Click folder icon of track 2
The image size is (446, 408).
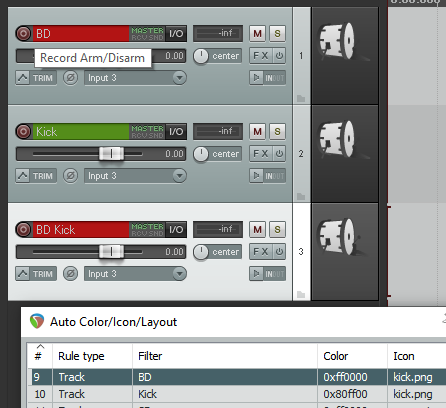click(301, 196)
